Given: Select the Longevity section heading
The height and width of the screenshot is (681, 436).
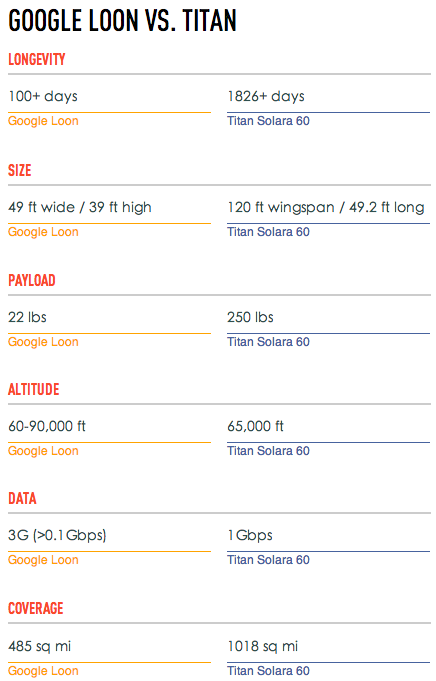Looking at the screenshot, I should click(37, 59).
